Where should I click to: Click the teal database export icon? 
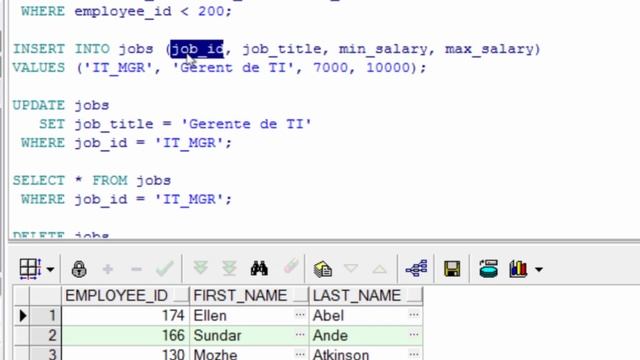coord(488,269)
